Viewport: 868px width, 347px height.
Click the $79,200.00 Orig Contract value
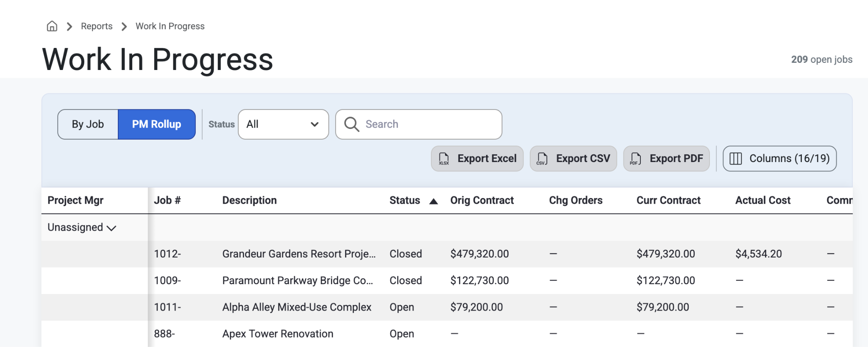[477, 307]
